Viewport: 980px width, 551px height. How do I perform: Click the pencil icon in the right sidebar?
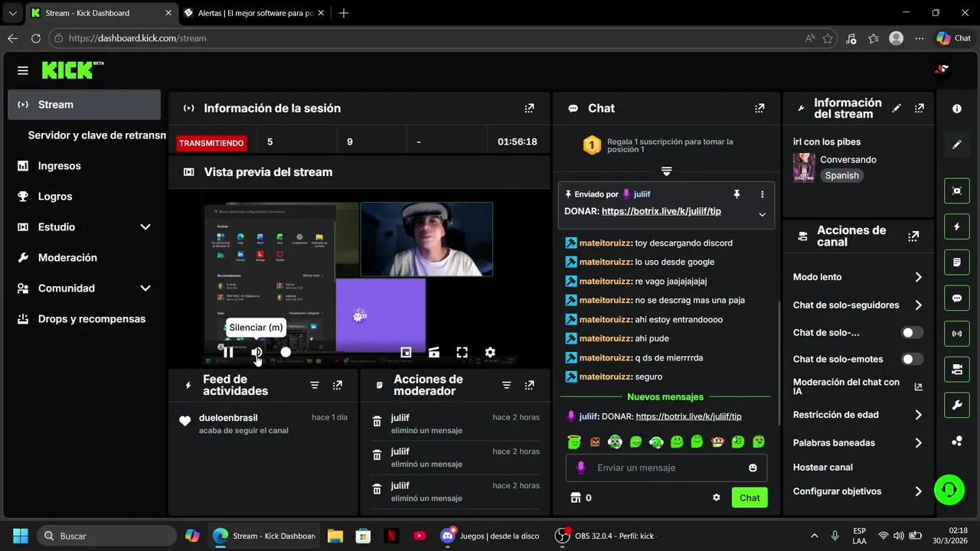click(x=957, y=144)
